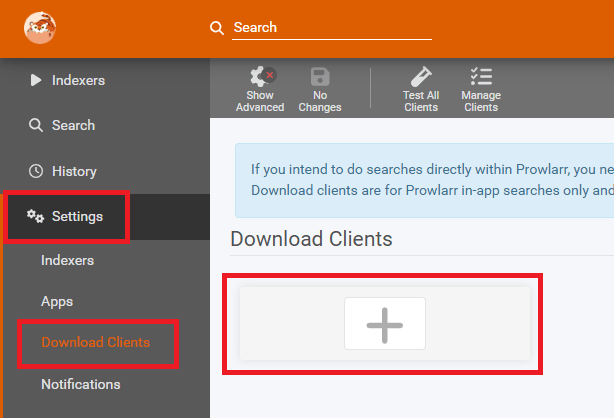Select Download Clients submenu item
Image resolution: width=614 pixels, height=418 pixels.
coord(96,343)
